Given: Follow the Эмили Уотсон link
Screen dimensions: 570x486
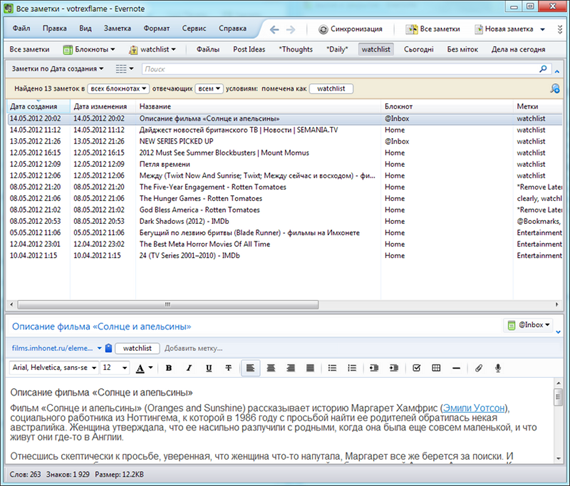Looking at the screenshot, I should click(474, 408).
